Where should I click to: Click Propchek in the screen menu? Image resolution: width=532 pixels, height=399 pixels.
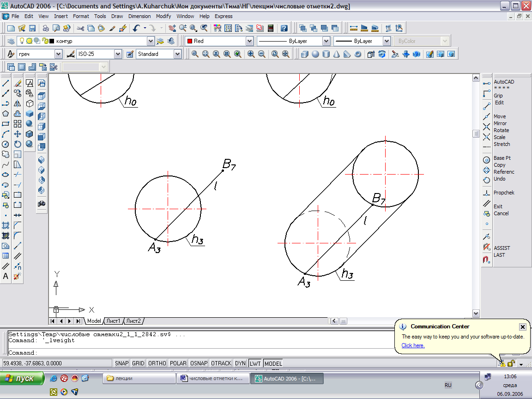[504, 193]
